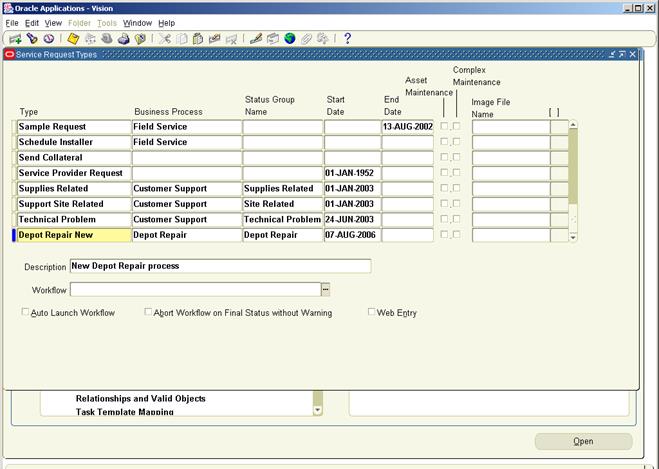This screenshot has width=659, height=469.
Task: Click the Oracle logo on Service Request Types title
Action: [9, 54]
